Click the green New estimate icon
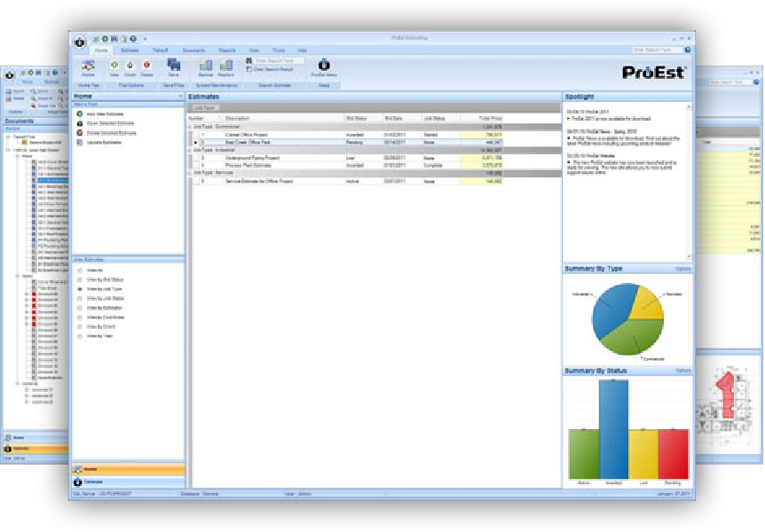765x532 pixels. click(114, 67)
